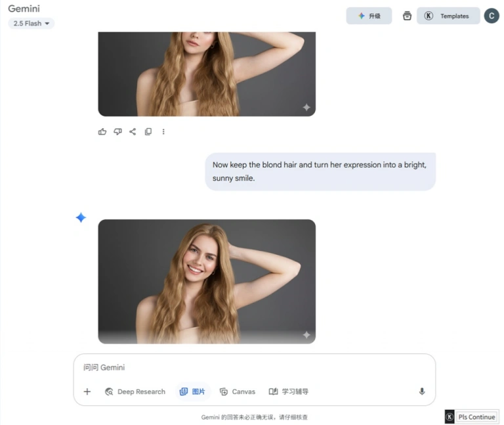Toggle the Canvas option
This screenshot has height=425, width=504.
point(238,391)
